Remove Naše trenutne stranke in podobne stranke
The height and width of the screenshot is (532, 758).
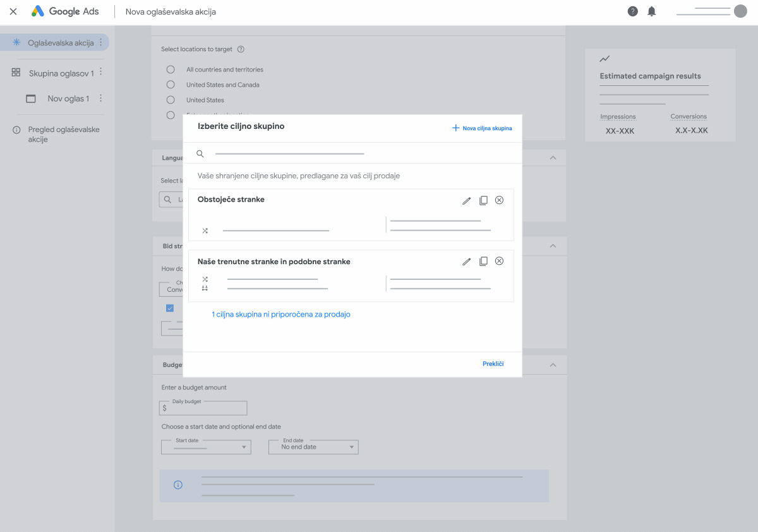click(499, 262)
